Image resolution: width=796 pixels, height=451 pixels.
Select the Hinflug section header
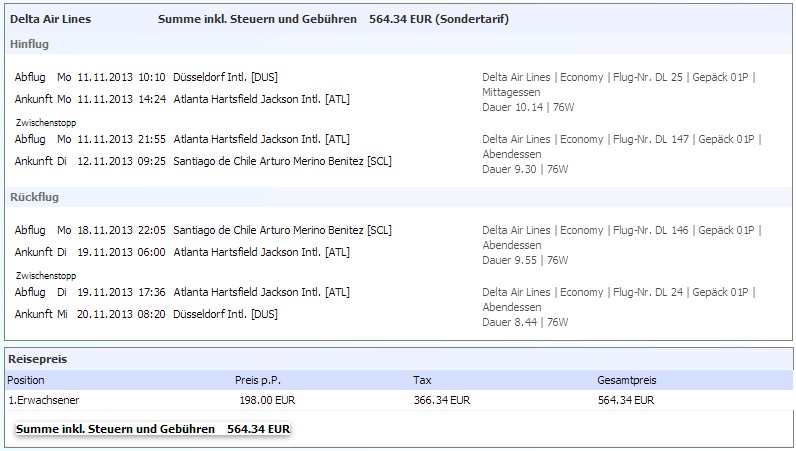[x=29, y=44]
